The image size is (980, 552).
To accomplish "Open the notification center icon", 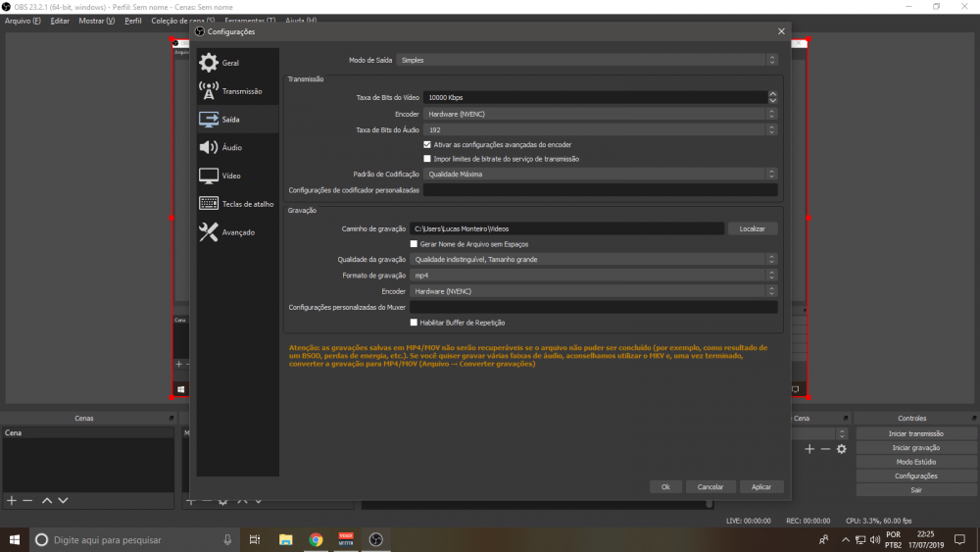I will [x=959, y=539].
